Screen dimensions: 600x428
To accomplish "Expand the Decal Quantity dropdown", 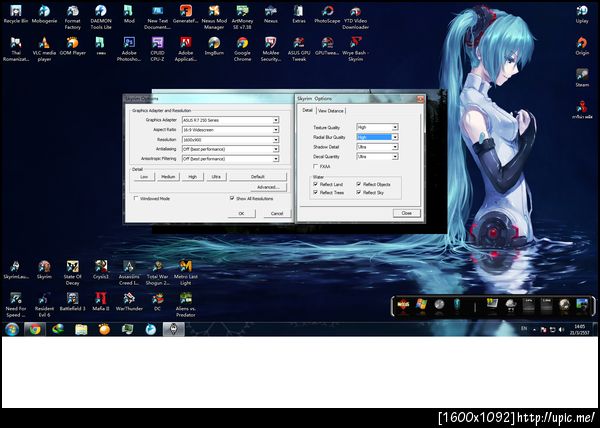I will (377, 156).
